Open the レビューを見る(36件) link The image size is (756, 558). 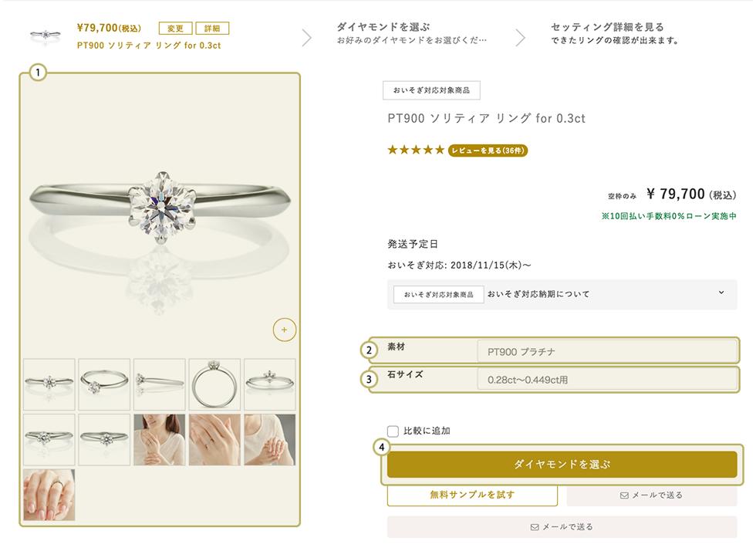[488, 150]
